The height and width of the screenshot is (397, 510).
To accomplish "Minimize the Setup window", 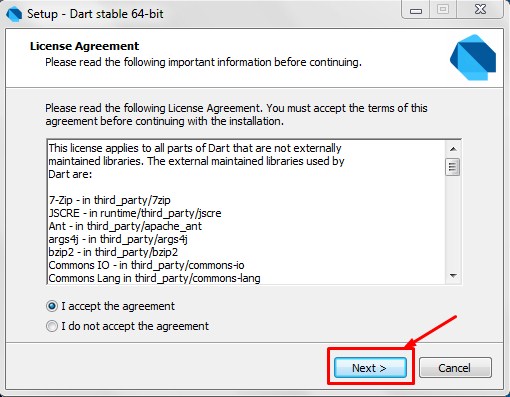I will (416, 10).
